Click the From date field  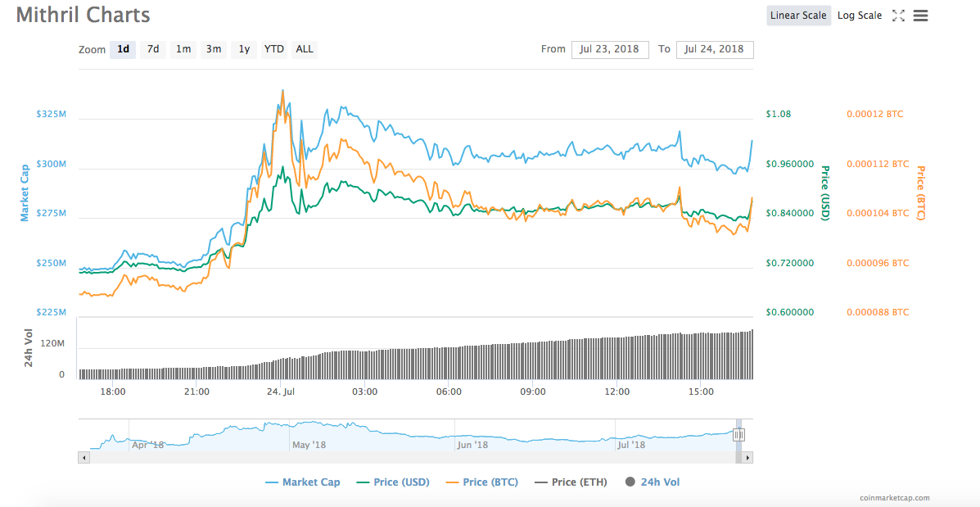(x=610, y=49)
